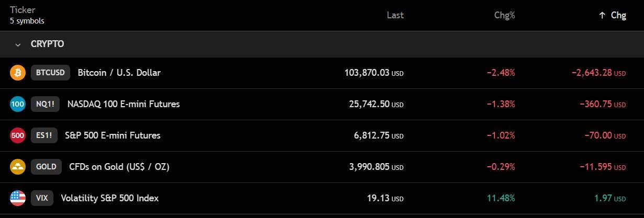The width and height of the screenshot is (644, 218).
Task: Click the Gold bars icon
Action: 18,167
